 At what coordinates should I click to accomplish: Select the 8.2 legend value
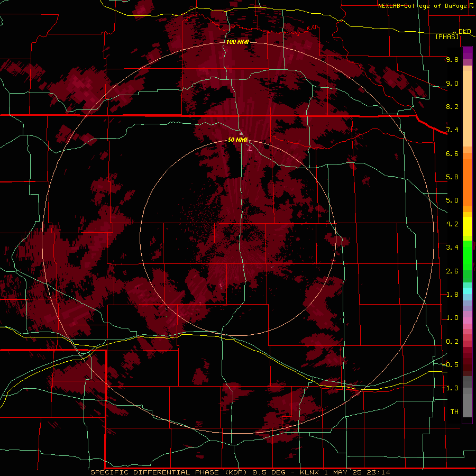[452, 106]
